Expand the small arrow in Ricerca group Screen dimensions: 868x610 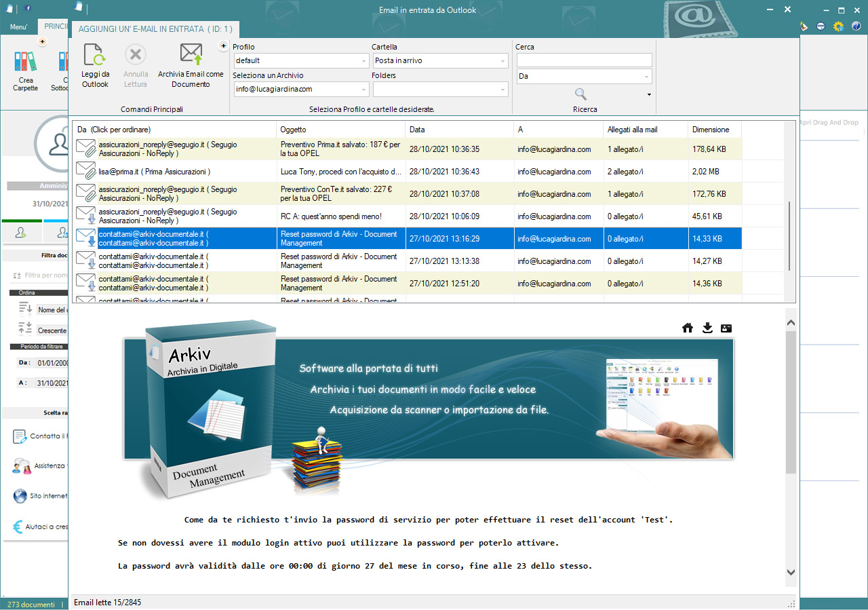[649, 95]
